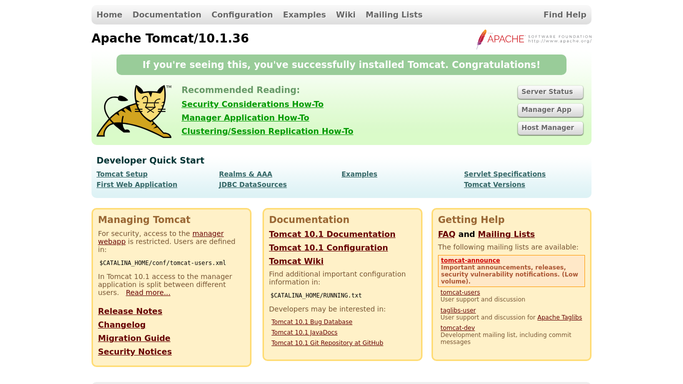This screenshot has height=384, width=683.
Task: Open the Examples navigation item
Action: pos(304,15)
